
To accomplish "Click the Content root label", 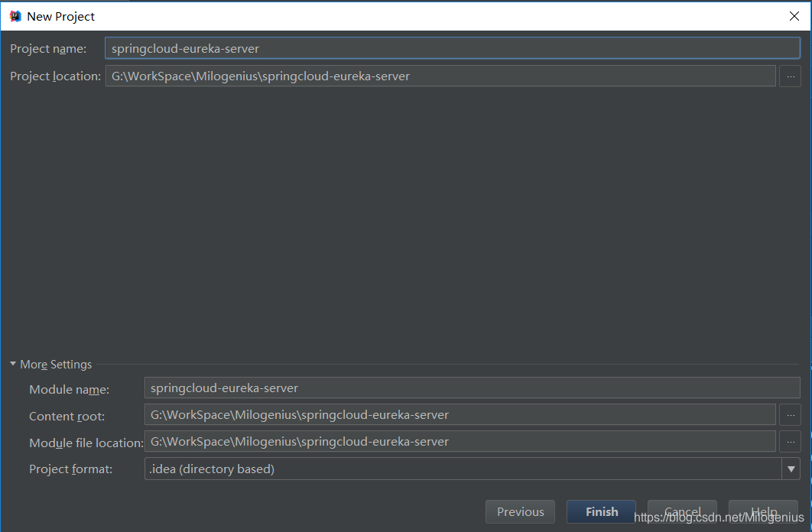I will pos(67,416).
